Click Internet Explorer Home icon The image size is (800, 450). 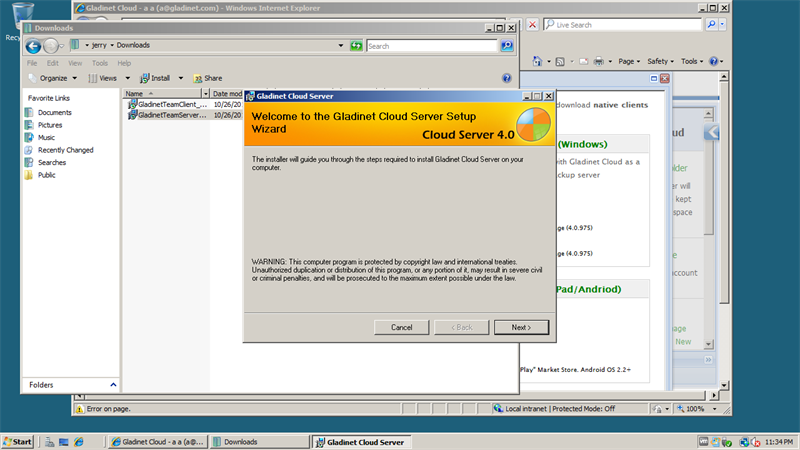click(x=537, y=61)
